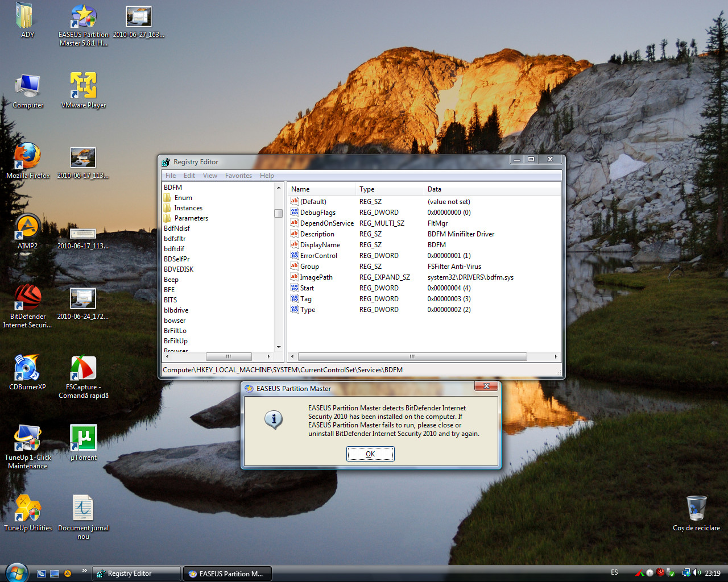The height and width of the screenshot is (582, 728).
Task: Launch AIMP2 from desktop
Action: tap(27, 232)
